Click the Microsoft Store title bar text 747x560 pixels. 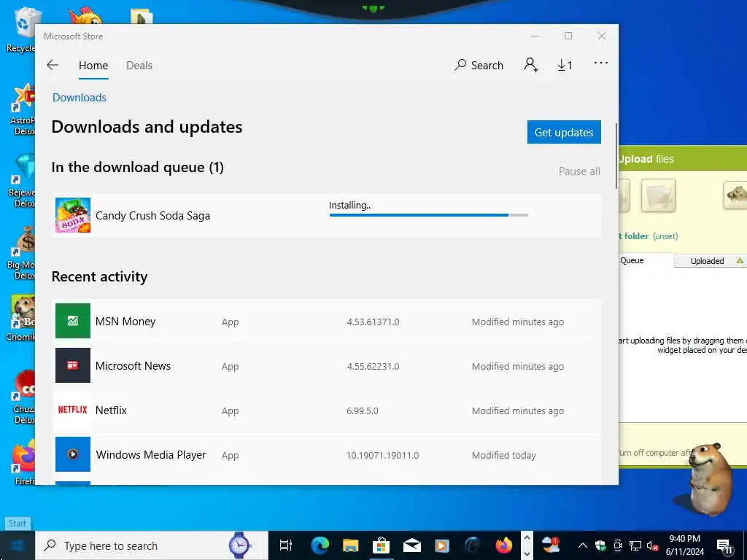click(x=74, y=36)
